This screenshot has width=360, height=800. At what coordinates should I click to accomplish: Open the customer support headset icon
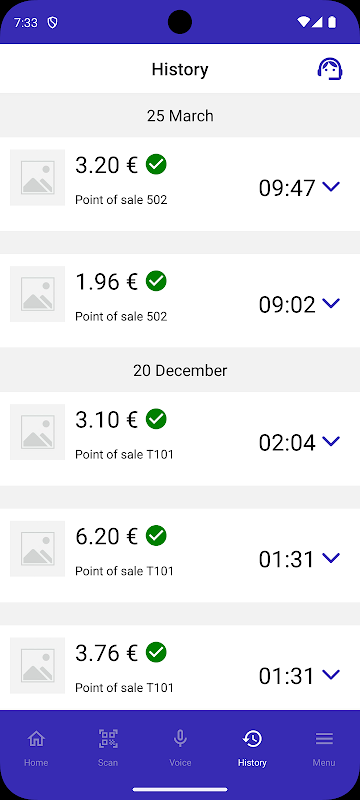click(330, 69)
